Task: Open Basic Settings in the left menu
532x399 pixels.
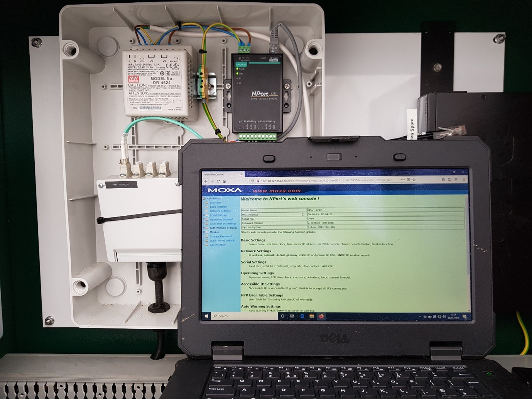Action: click(x=218, y=207)
